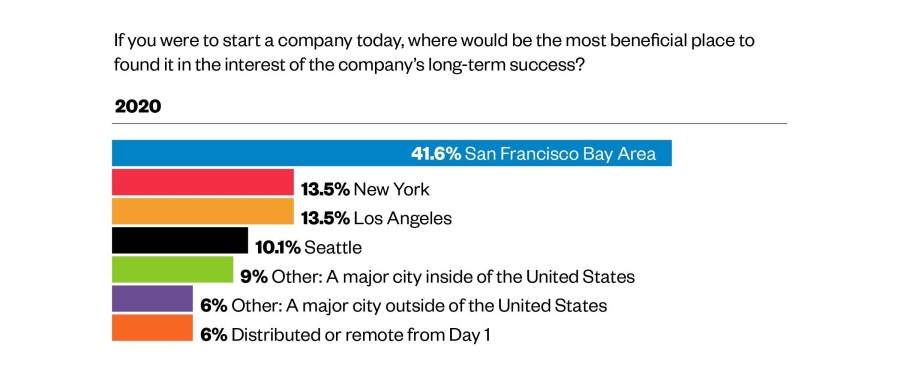Click the horizontal divider line under 2020
This screenshot has width=900, height=379.
click(x=449, y=123)
